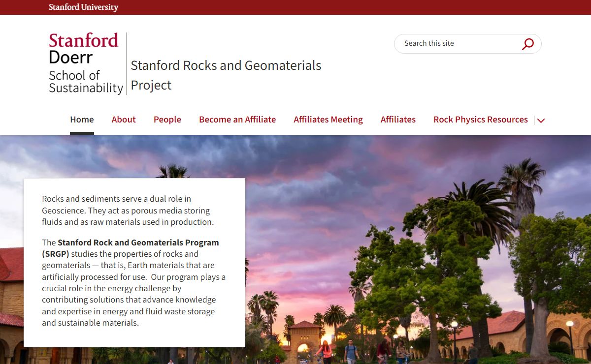Click the search magnifier icon
This screenshot has width=591, height=364.
click(527, 44)
